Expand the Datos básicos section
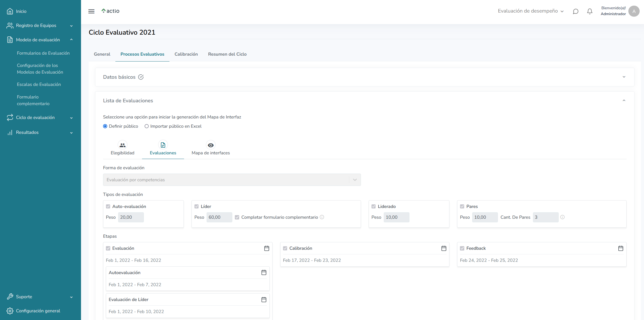 (624, 77)
